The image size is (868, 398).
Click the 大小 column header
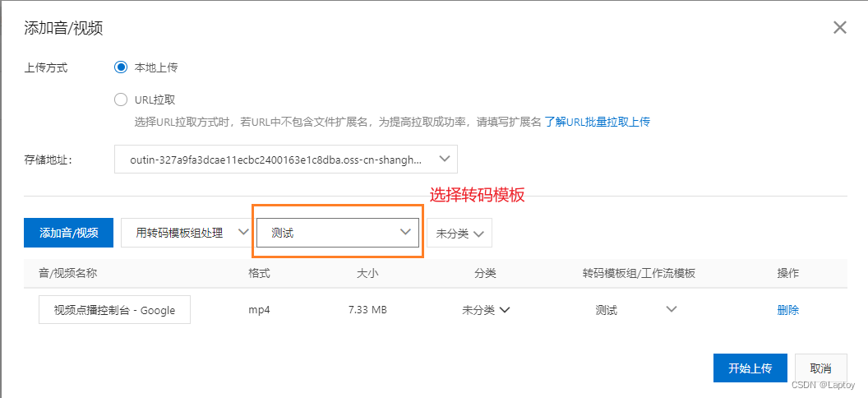point(367,273)
